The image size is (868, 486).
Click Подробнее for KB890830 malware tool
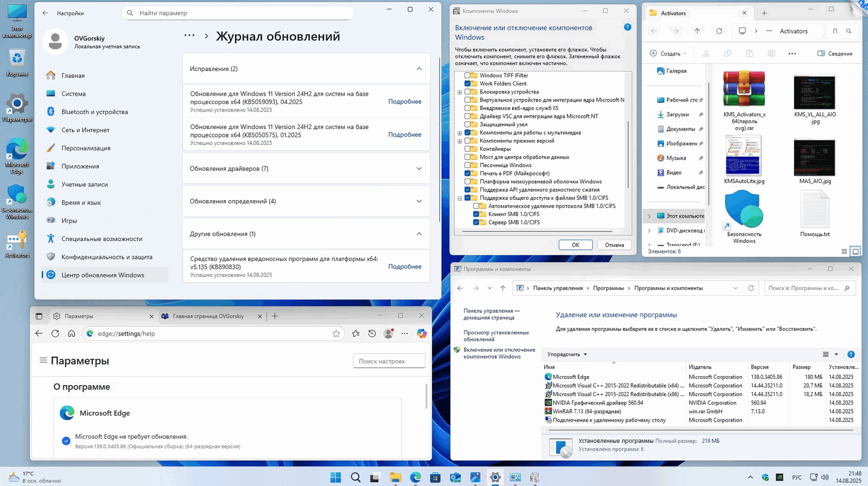(x=405, y=267)
